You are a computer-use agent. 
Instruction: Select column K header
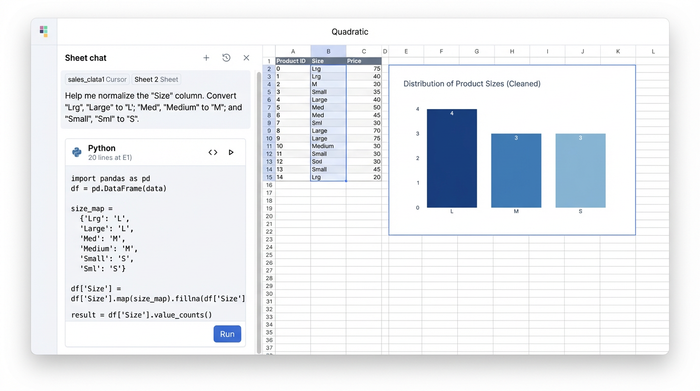tap(618, 51)
